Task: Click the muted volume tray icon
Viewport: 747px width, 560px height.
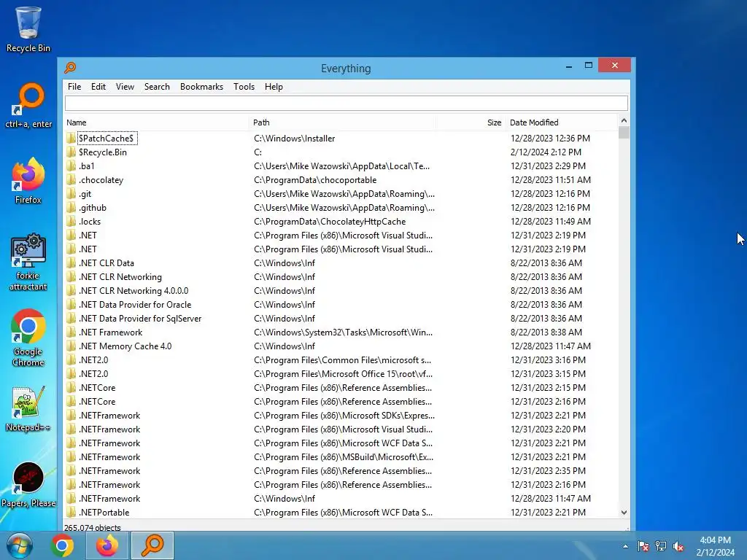Action: [678, 546]
